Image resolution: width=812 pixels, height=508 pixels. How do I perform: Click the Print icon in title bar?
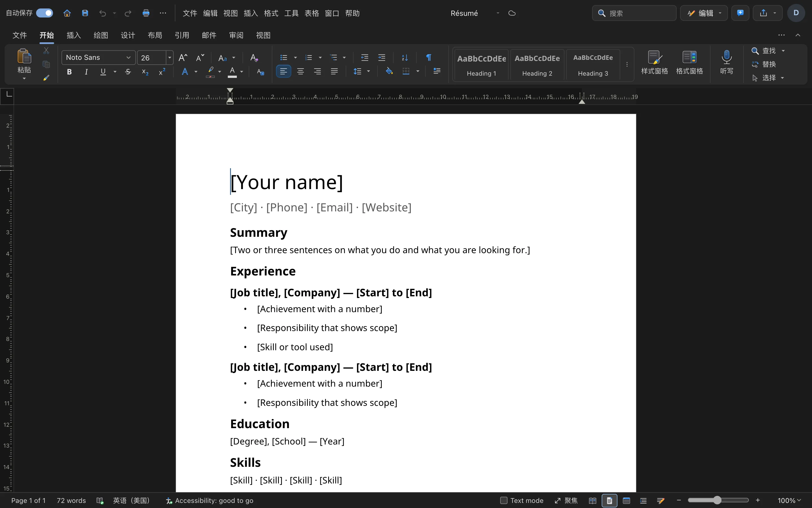(x=145, y=13)
